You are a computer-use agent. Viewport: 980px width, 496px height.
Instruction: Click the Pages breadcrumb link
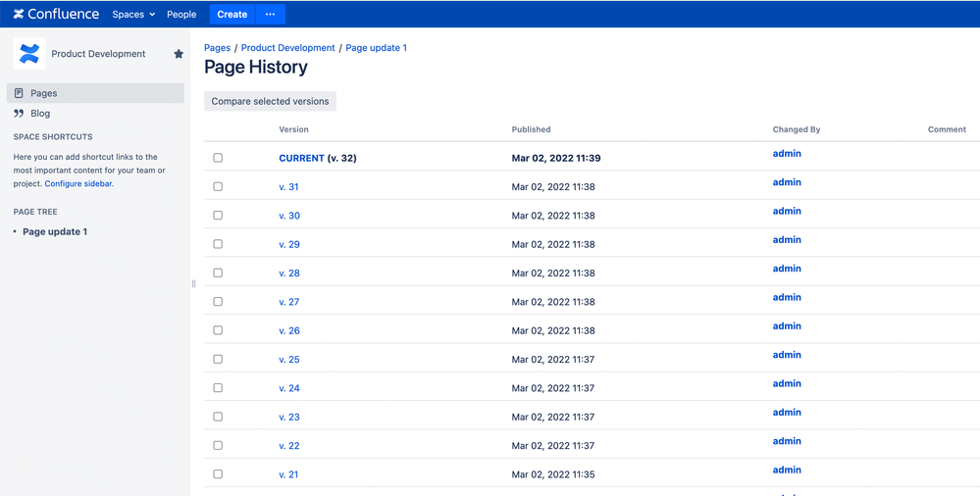[218, 47]
